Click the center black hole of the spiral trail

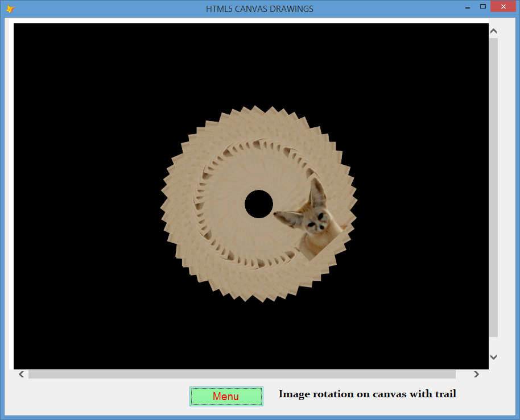(259, 204)
